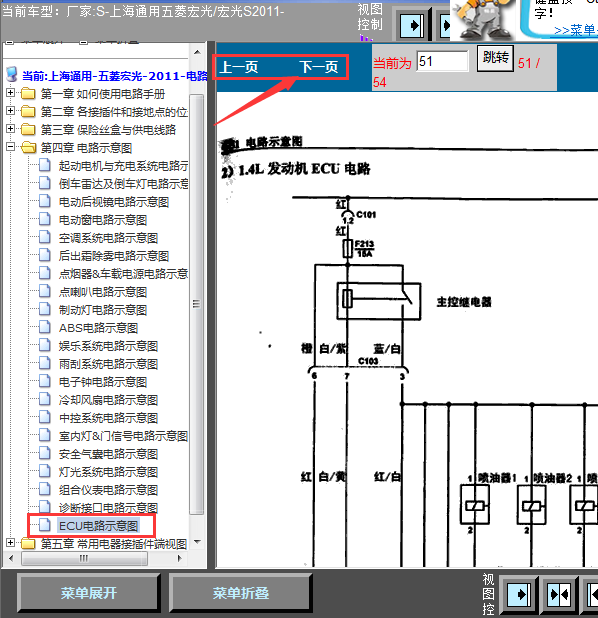Open the 第一章 folder icon

click(28, 94)
